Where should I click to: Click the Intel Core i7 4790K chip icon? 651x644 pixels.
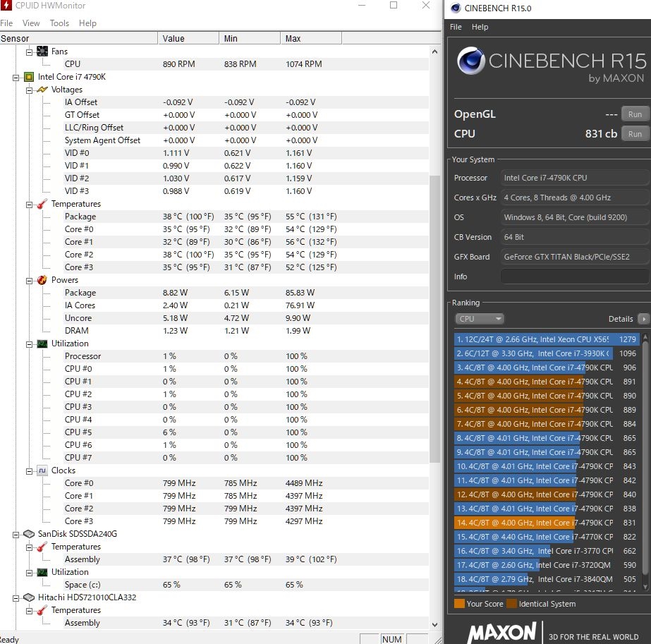point(29,77)
